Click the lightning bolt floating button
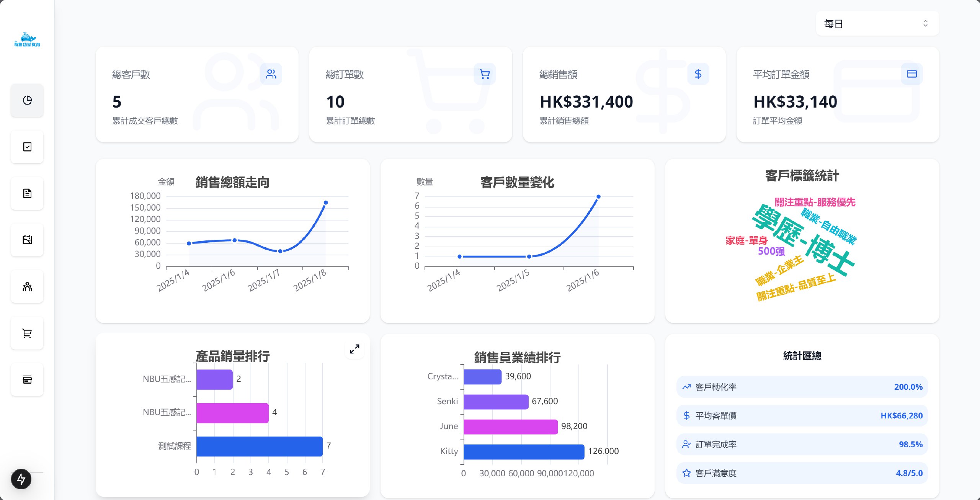 coord(21,479)
